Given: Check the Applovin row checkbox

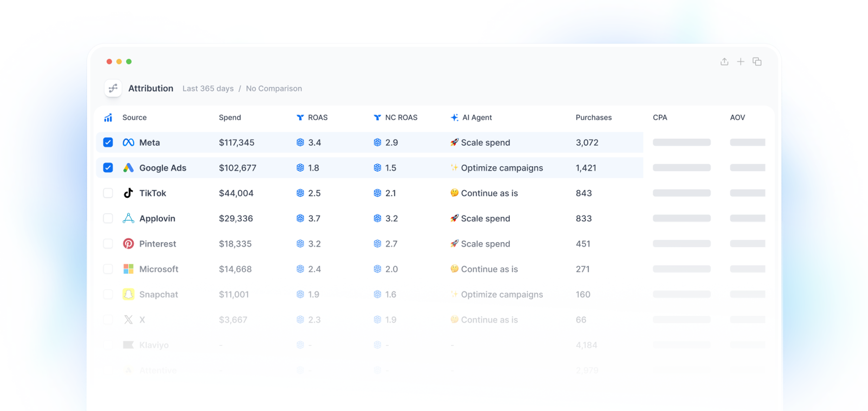Looking at the screenshot, I should click(108, 218).
